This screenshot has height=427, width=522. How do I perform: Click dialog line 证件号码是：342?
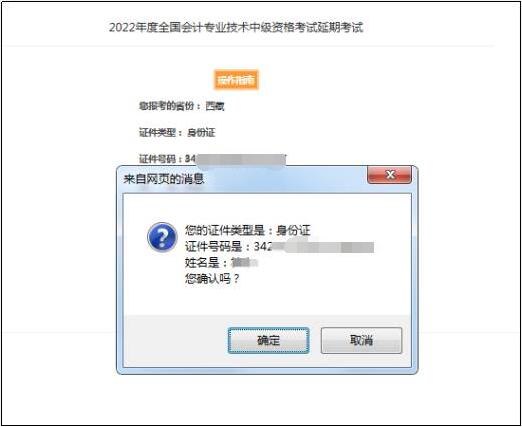pyautogui.click(x=229, y=247)
